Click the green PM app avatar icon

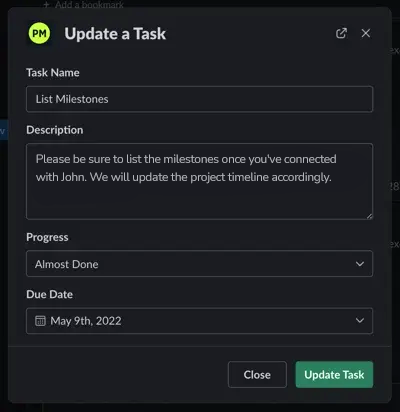tap(39, 33)
